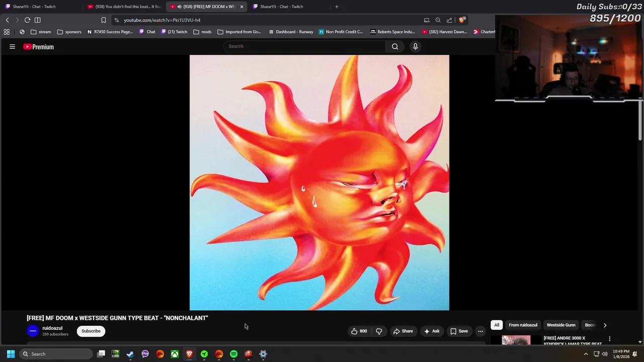Open 'Chat' Twitch bookmark
Viewport: 644px width, 362px height.
pyautogui.click(x=147, y=32)
